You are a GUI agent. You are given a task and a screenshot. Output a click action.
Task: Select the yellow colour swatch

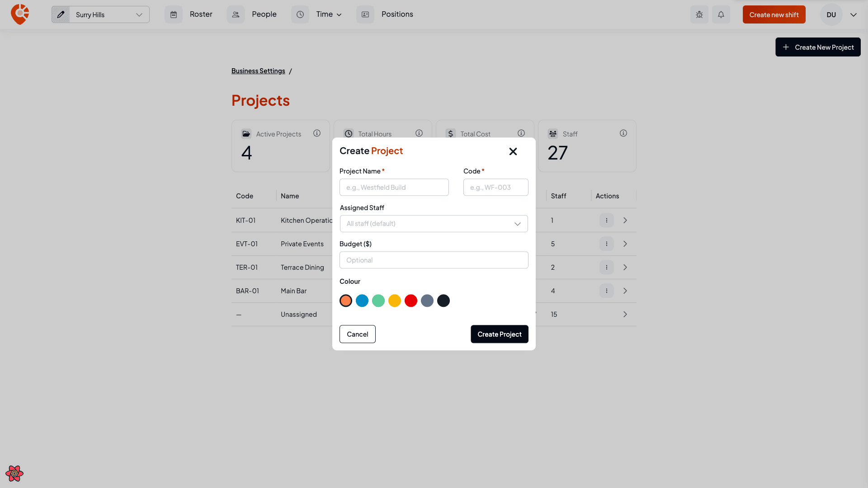pos(395,300)
